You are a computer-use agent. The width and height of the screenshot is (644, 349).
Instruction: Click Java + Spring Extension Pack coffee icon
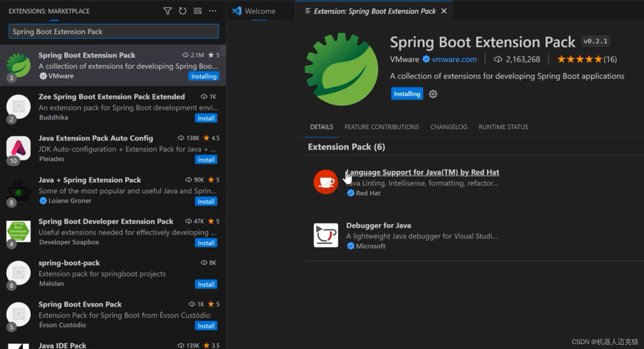point(18,190)
